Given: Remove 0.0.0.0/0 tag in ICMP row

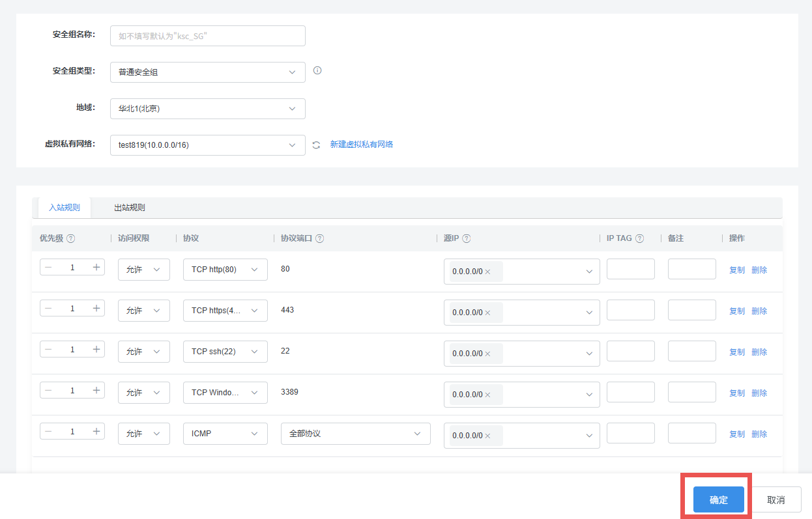Looking at the screenshot, I should pos(487,436).
